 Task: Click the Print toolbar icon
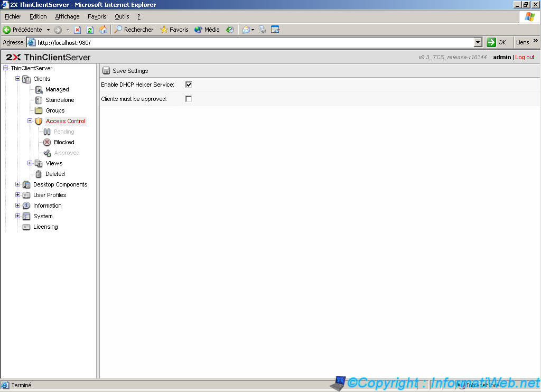pyautogui.click(x=263, y=30)
